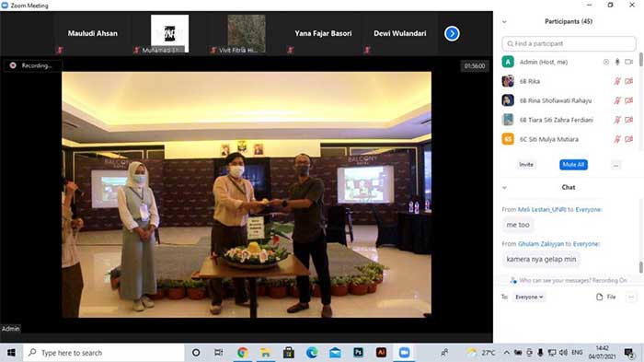644x362 pixels.
Task: Open the Windows Start menu
Action: (x=11, y=353)
